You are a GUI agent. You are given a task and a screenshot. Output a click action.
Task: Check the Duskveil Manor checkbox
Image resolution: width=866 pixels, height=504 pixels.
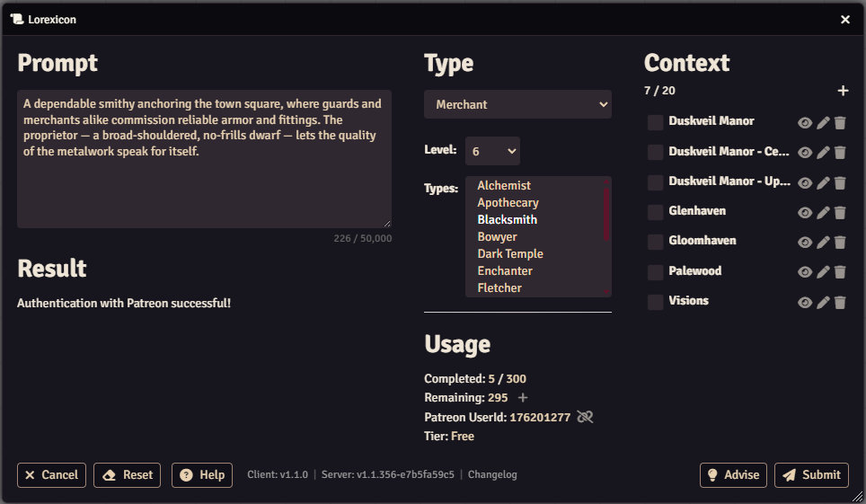click(656, 122)
